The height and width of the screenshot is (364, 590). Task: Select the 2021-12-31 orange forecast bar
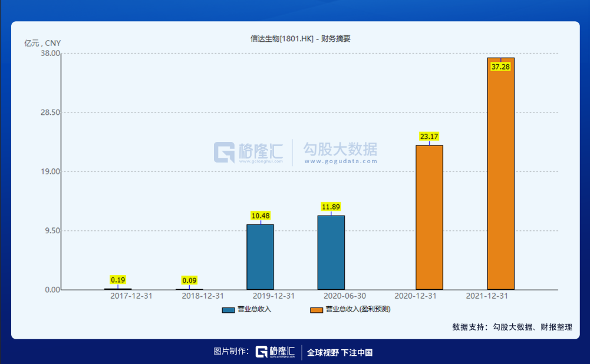click(x=501, y=174)
